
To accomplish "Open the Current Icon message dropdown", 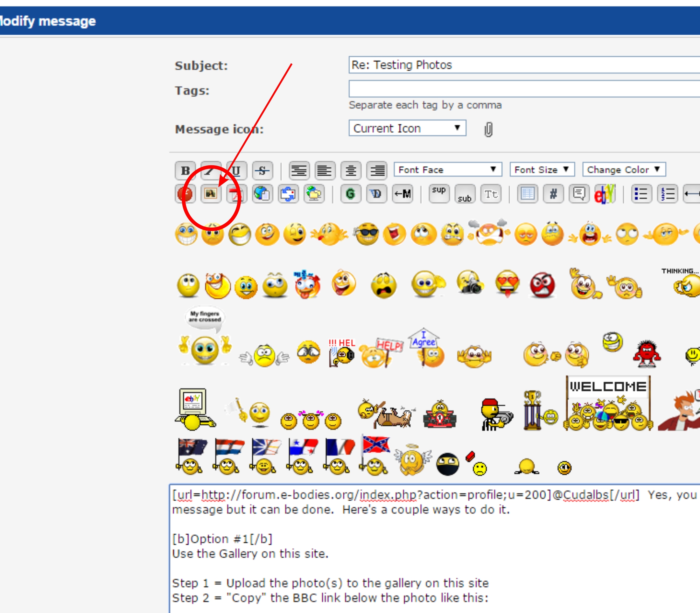I will click(x=407, y=128).
